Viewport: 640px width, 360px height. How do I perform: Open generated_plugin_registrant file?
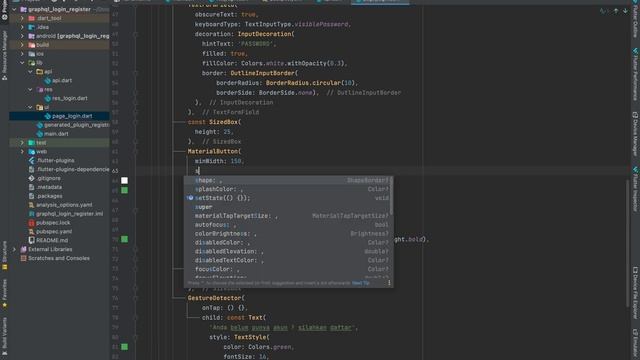[x=73, y=125]
